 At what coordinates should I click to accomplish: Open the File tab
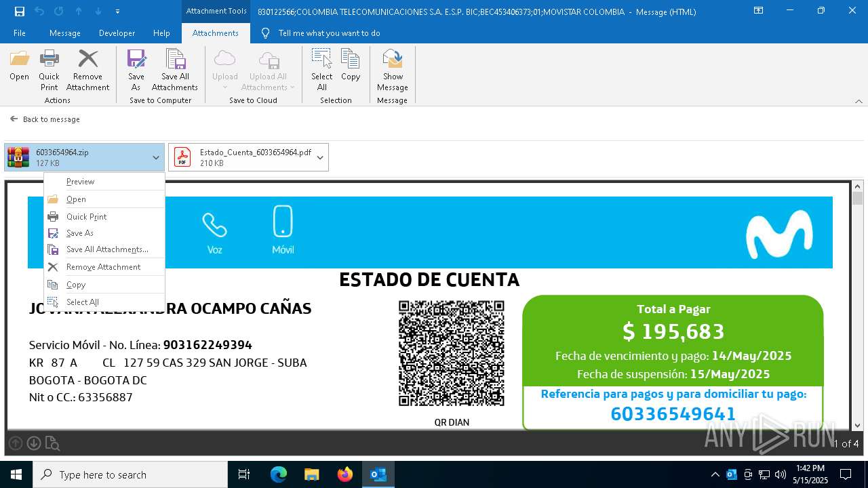[x=20, y=33]
